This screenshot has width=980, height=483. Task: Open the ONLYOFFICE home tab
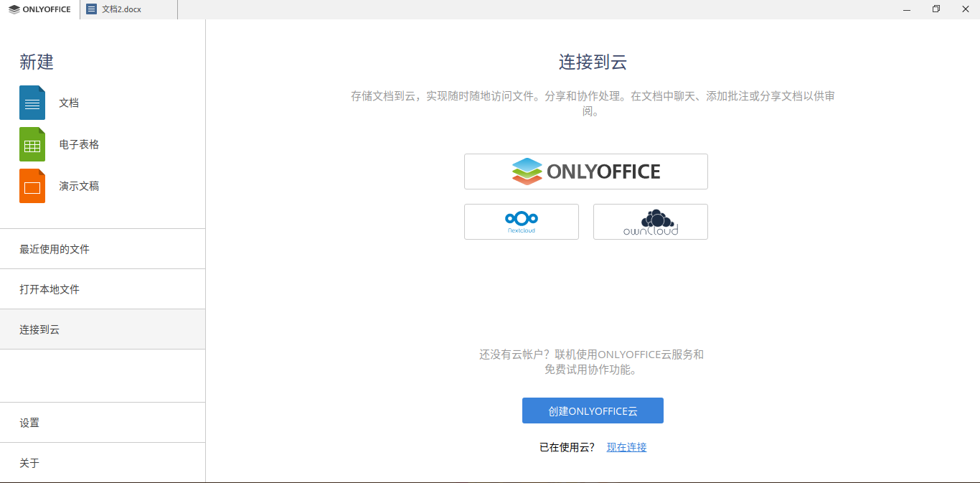40,9
